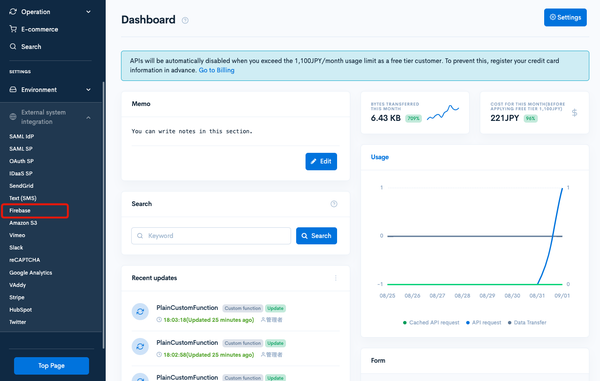Toggle Data Transfer legend item
The height and width of the screenshot is (381, 600).
(x=527, y=322)
